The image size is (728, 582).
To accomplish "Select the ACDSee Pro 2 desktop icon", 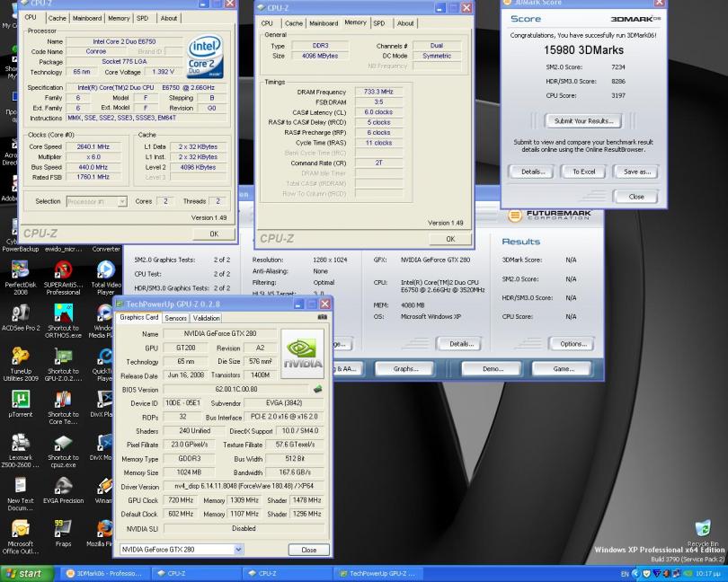I will point(21,318).
